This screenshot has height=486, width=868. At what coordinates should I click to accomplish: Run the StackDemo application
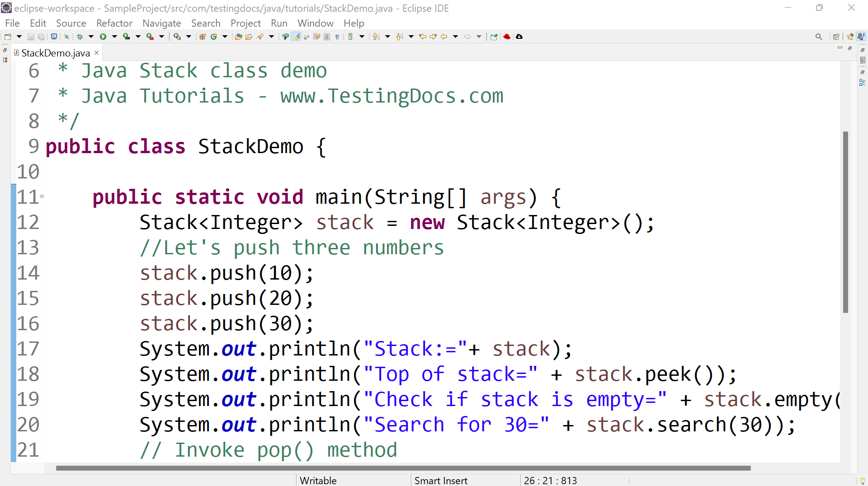[x=104, y=37]
